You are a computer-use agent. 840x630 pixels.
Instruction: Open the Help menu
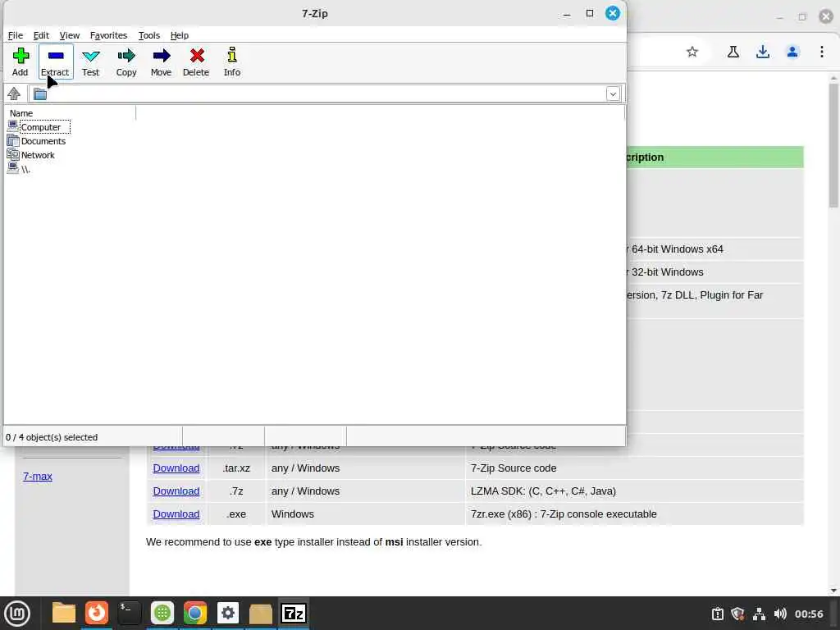(180, 35)
